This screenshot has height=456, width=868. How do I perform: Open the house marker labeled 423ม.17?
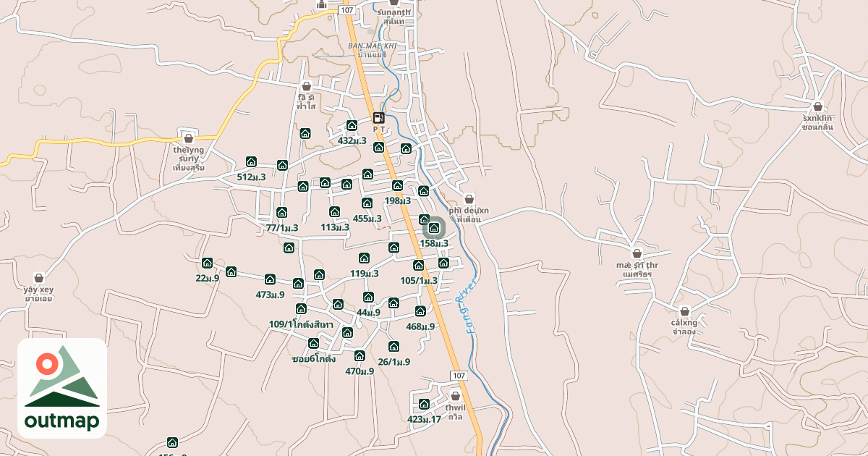pos(424,404)
